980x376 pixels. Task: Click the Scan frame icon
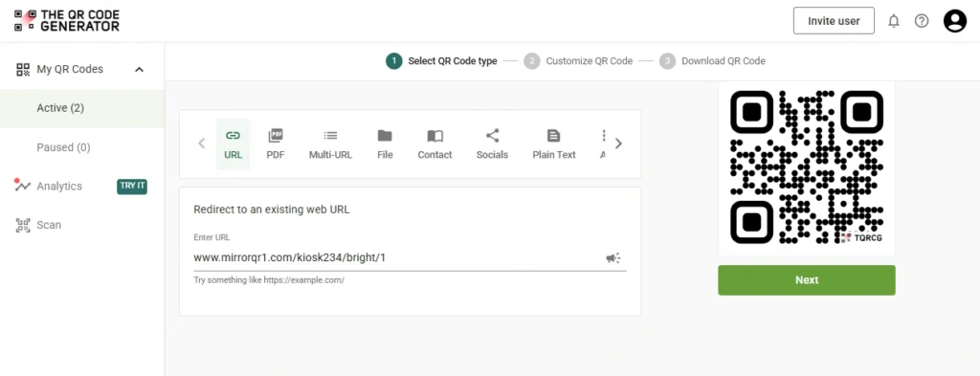(x=23, y=226)
